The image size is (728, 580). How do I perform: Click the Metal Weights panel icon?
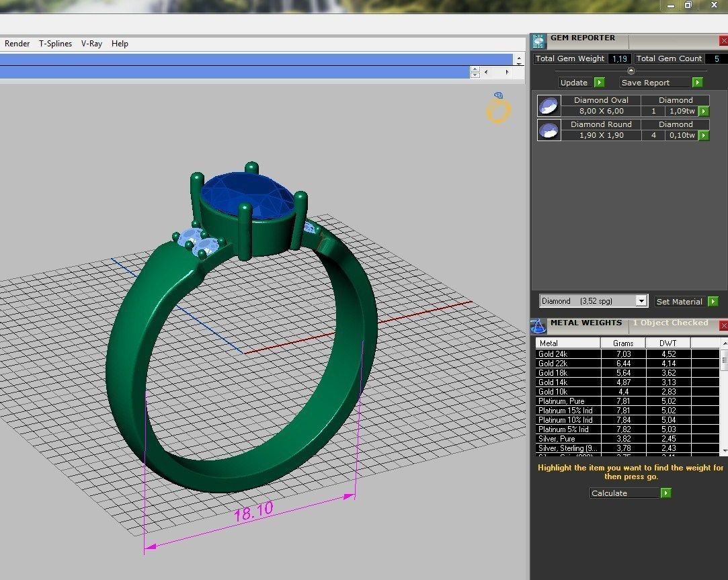click(538, 326)
